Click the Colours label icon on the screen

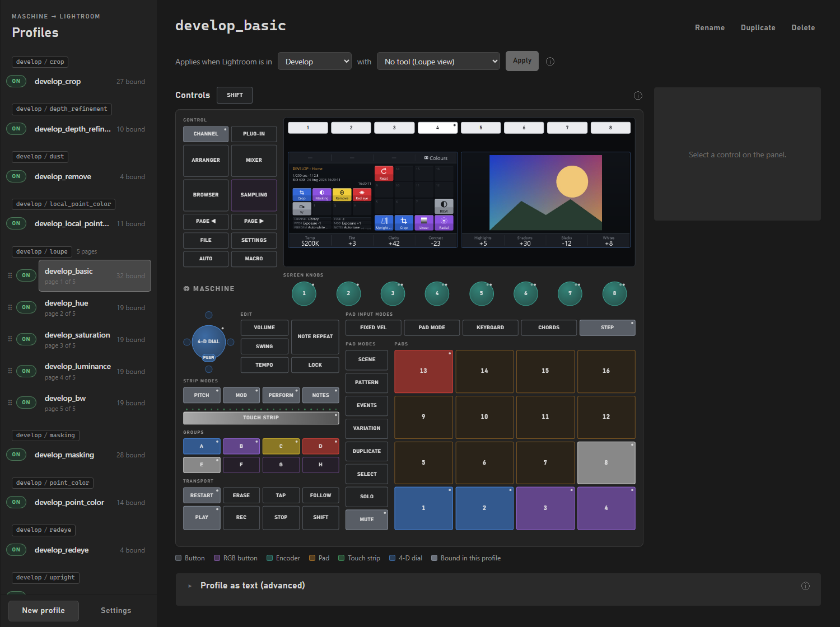coord(426,158)
